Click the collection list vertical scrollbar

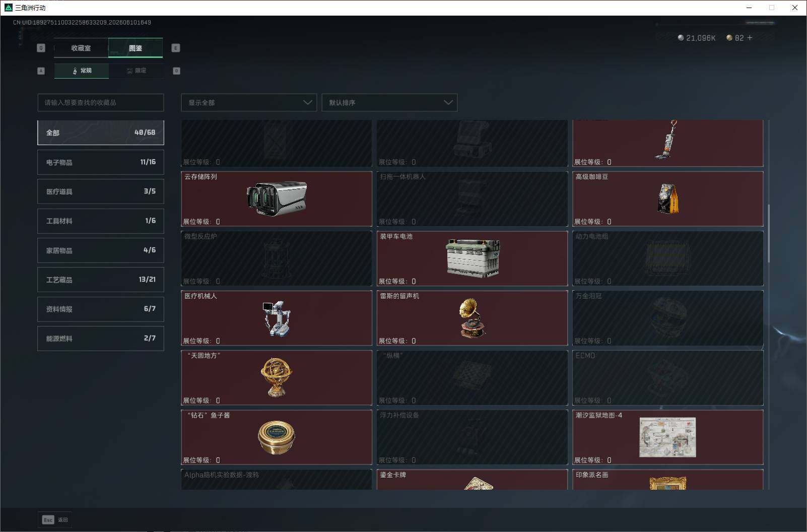769,233
